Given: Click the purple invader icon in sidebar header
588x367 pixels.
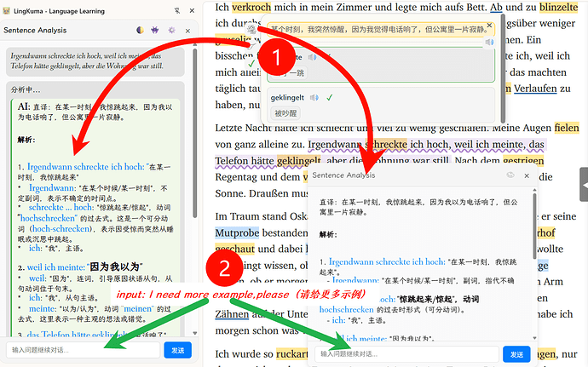Looking at the screenshot, I should pos(155,30).
